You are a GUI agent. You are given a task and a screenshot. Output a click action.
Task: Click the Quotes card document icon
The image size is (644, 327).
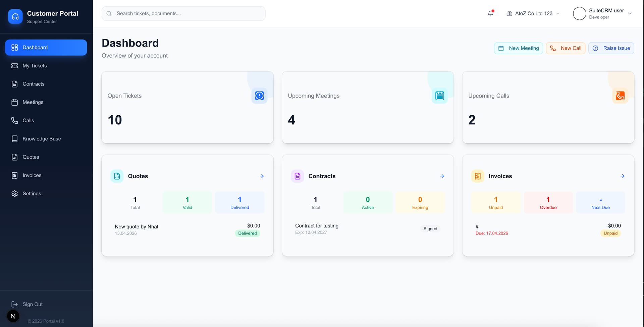click(x=117, y=176)
